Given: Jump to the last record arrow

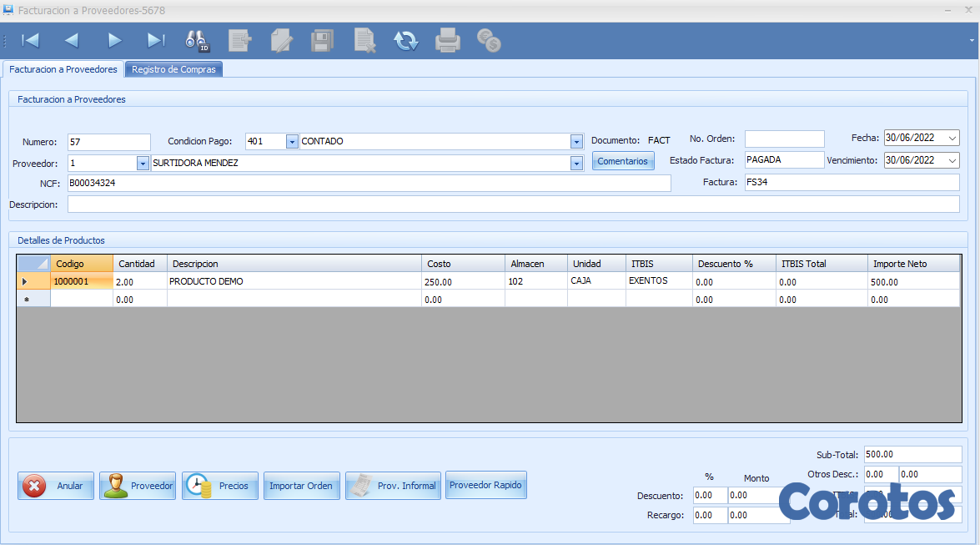Looking at the screenshot, I should pos(156,40).
